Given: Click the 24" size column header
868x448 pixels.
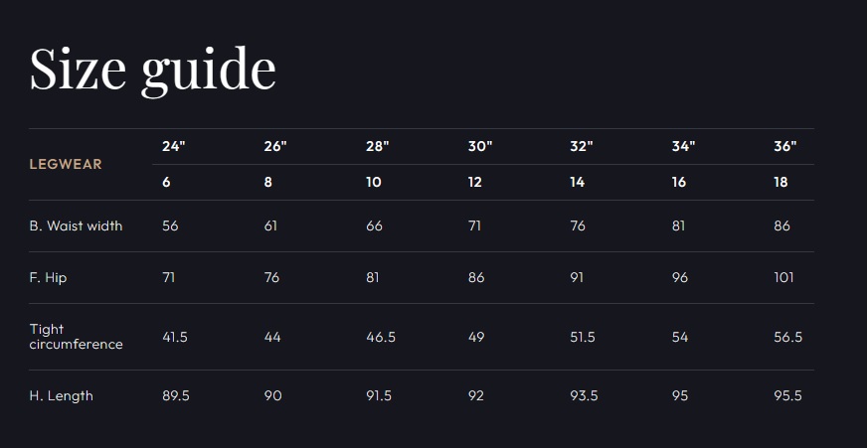Looking at the screenshot, I should (174, 147).
